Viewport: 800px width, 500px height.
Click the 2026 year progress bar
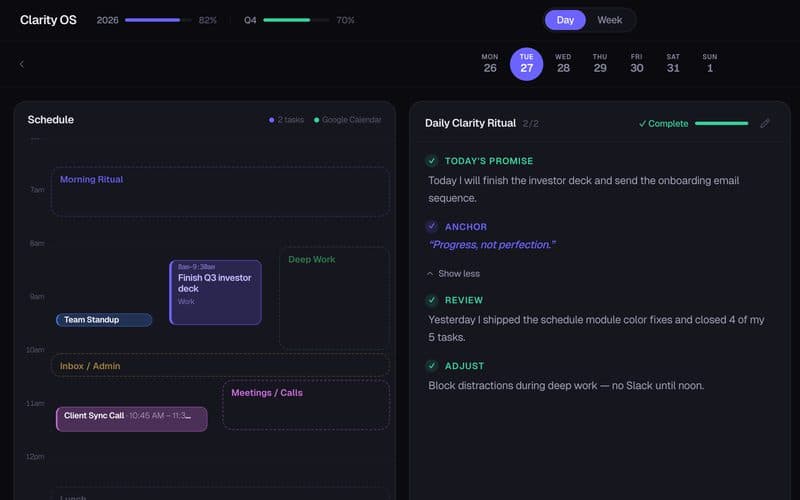158,20
